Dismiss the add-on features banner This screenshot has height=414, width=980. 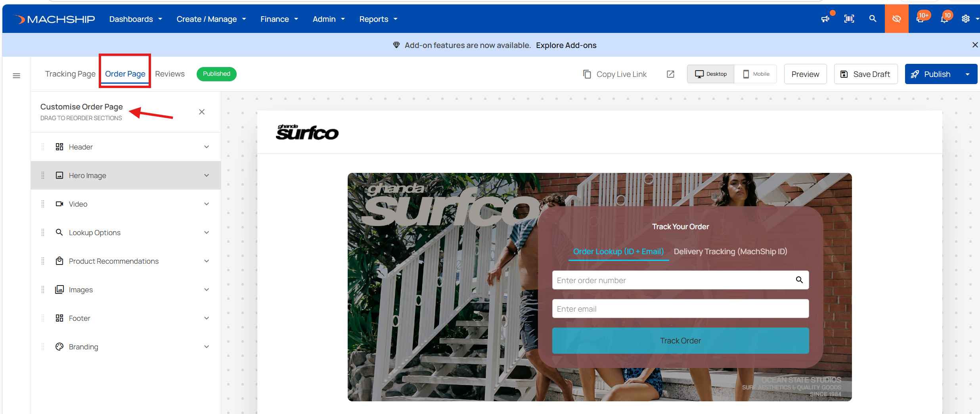click(x=975, y=45)
